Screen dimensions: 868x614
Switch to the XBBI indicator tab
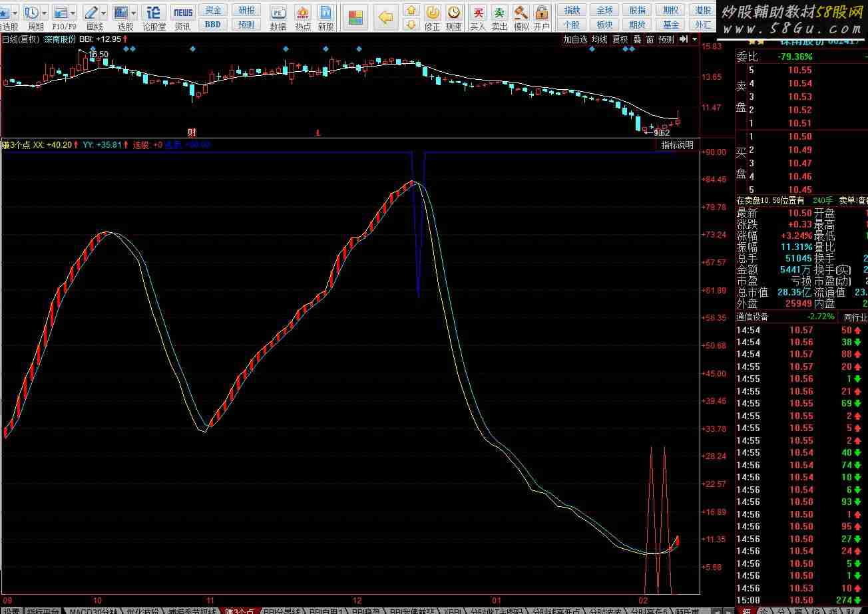[x=454, y=610]
